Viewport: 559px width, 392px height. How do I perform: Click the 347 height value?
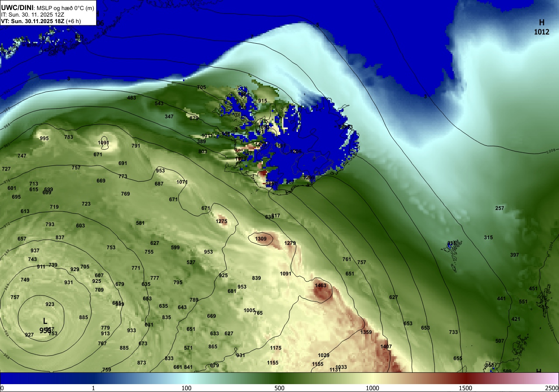coord(169,117)
